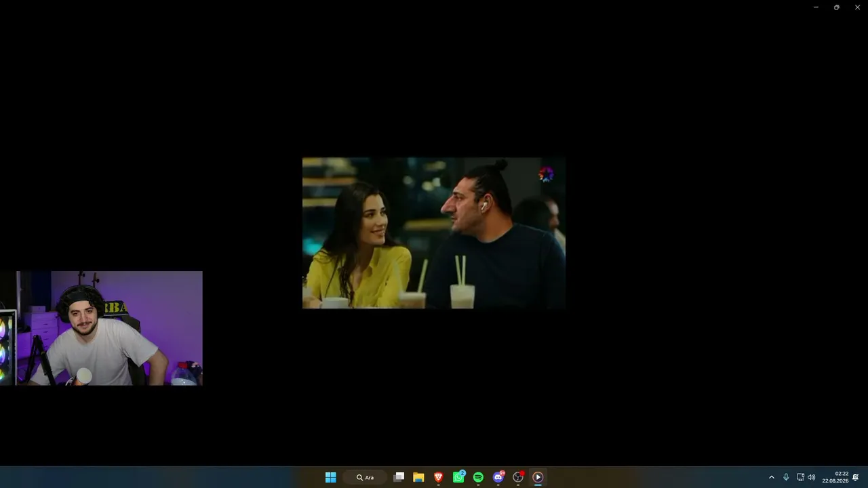The width and height of the screenshot is (868, 488).
Task: Minimize the media player window
Action: click(816, 7)
